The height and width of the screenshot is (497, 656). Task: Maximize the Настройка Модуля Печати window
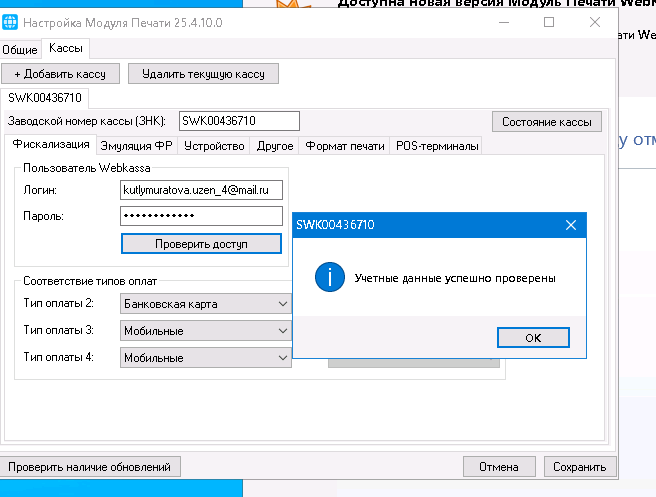549,22
